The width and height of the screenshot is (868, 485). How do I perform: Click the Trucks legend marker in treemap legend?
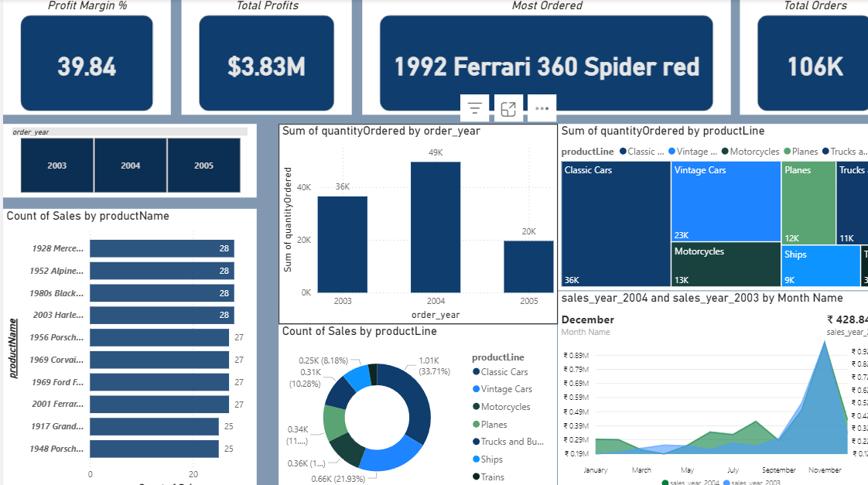tap(826, 152)
